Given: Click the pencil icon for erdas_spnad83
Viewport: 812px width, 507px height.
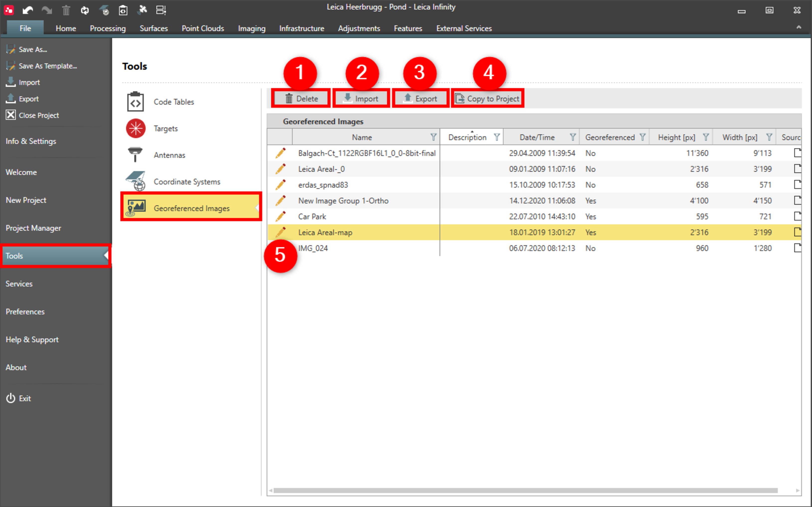Looking at the screenshot, I should tap(280, 185).
